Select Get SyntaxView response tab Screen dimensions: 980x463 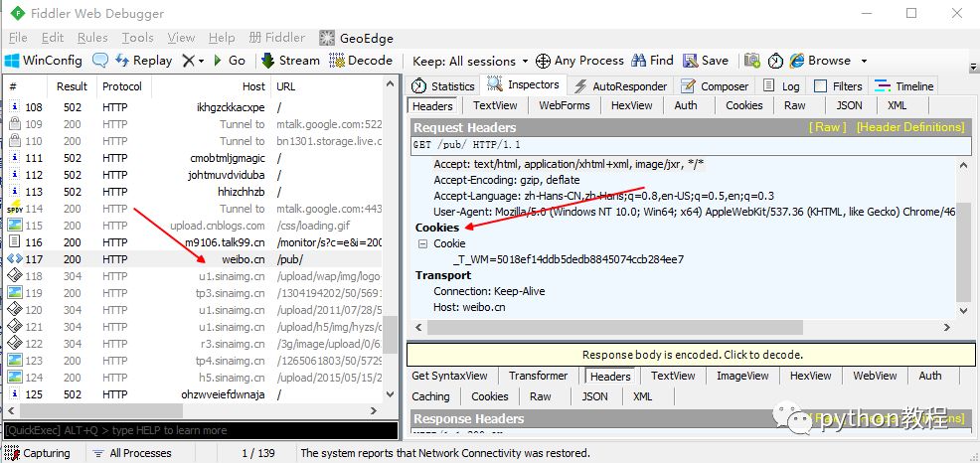pos(449,376)
